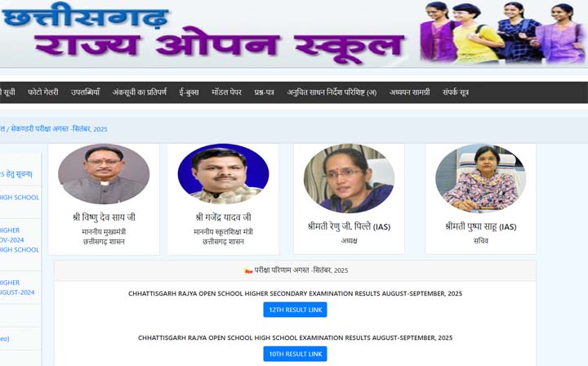Screen dimensions: 588x366
Task: Open the ई-बुक्स menu entry
Action: pyautogui.click(x=189, y=92)
